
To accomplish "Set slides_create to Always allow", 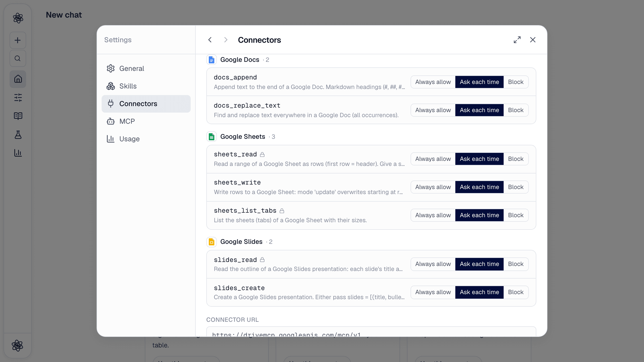I will point(433,292).
